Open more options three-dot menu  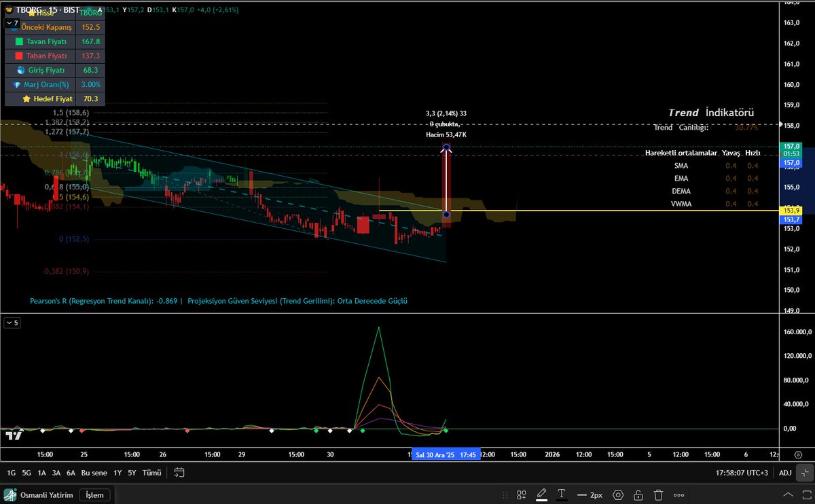tap(680, 494)
